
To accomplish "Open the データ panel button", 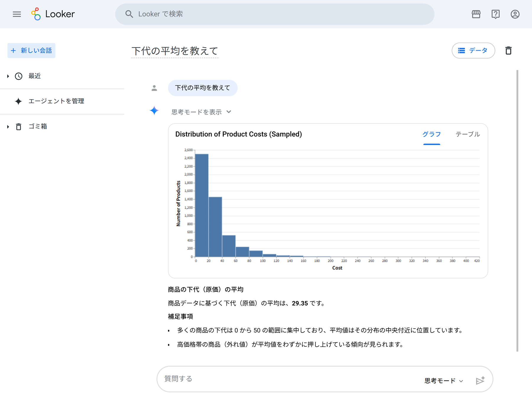I will coord(473,51).
